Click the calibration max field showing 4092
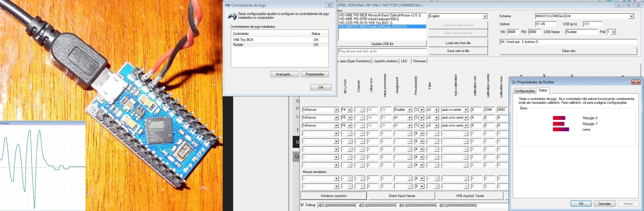This screenshot has width=644, height=211. tap(502, 110)
